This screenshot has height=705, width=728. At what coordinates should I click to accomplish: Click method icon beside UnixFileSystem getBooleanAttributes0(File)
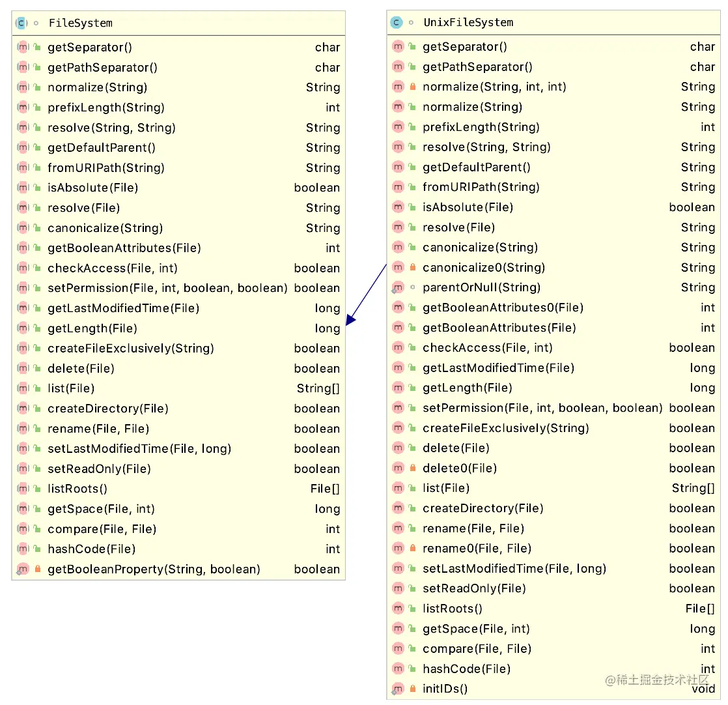tap(398, 308)
